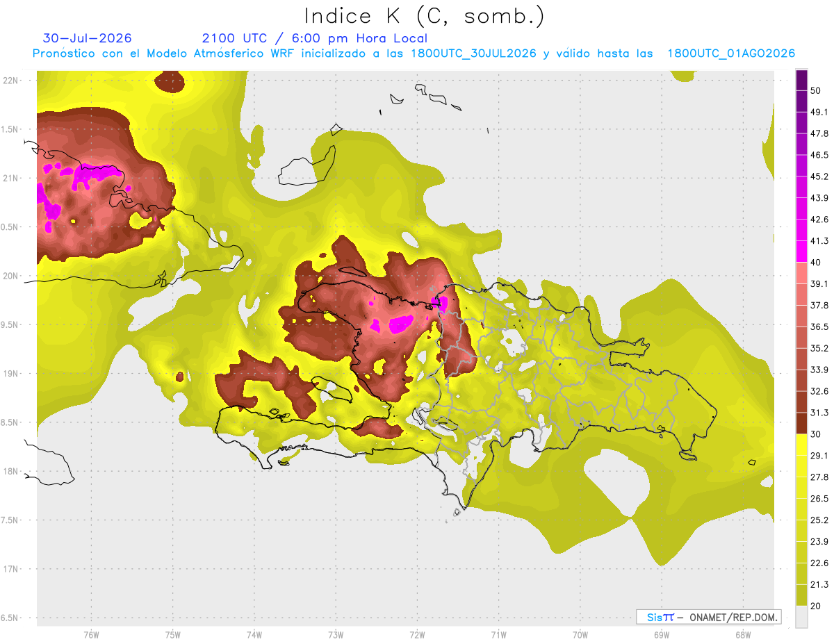Click the '19N' latitude label
Image resolution: width=834 pixels, height=644 pixels.
10,373
